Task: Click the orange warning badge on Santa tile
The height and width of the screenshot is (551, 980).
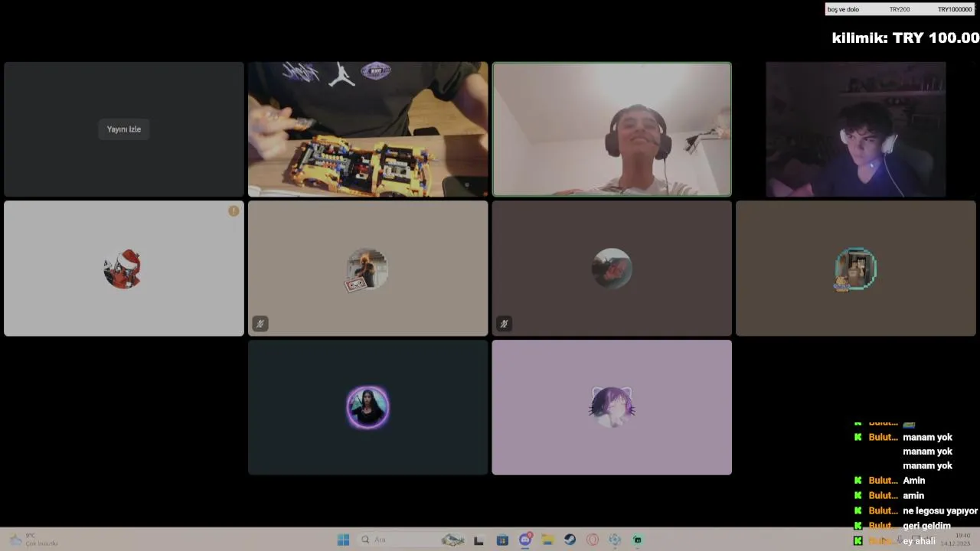Action: click(234, 211)
